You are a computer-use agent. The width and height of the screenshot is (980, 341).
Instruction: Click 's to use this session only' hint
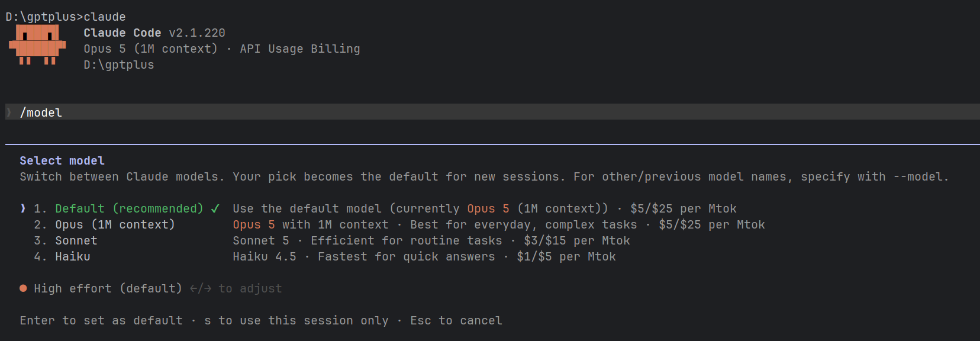click(x=296, y=320)
